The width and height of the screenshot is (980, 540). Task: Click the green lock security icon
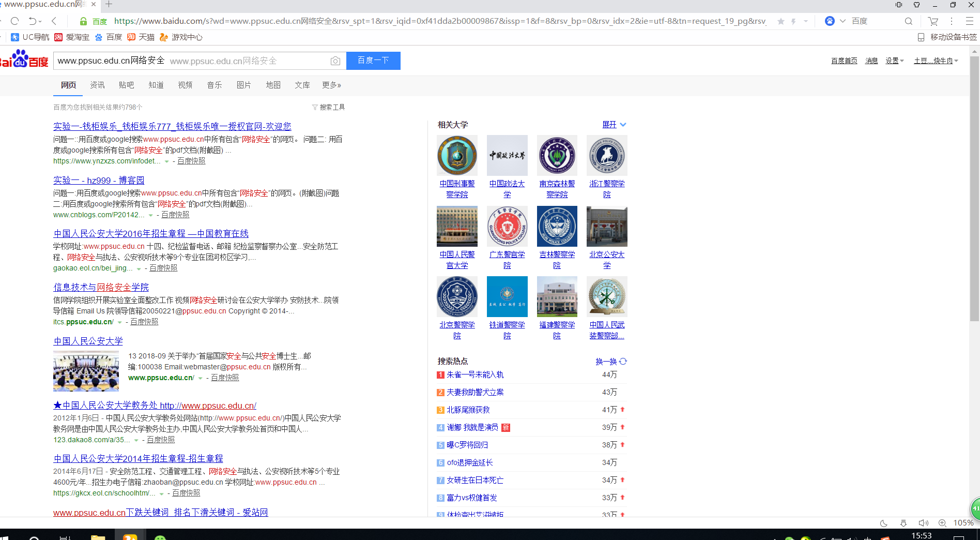coord(83,21)
